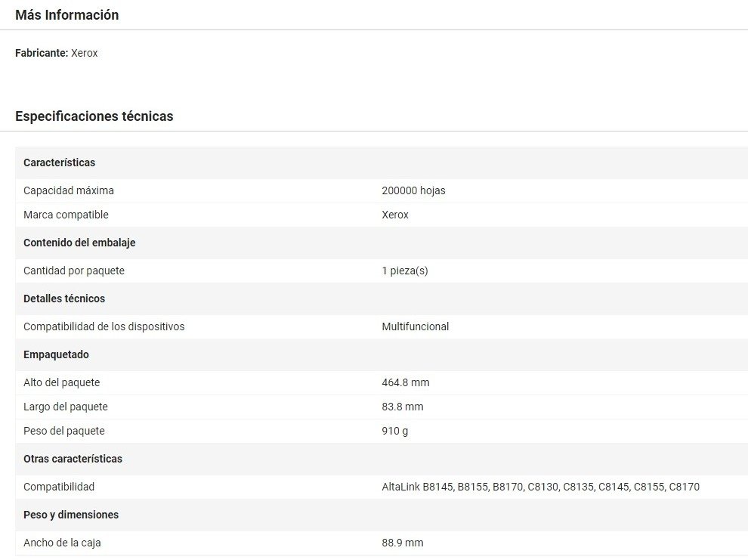Click the 464.8 mm package height value
Screen dimensions: 748x560
pos(405,382)
